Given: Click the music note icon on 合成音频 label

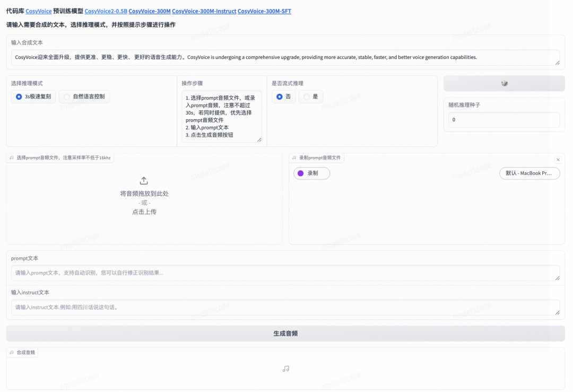Looking at the screenshot, I should tap(11, 352).
